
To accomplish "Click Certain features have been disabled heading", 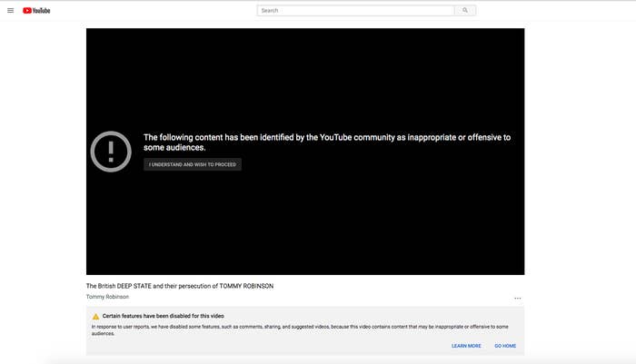I will coord(163,316).
